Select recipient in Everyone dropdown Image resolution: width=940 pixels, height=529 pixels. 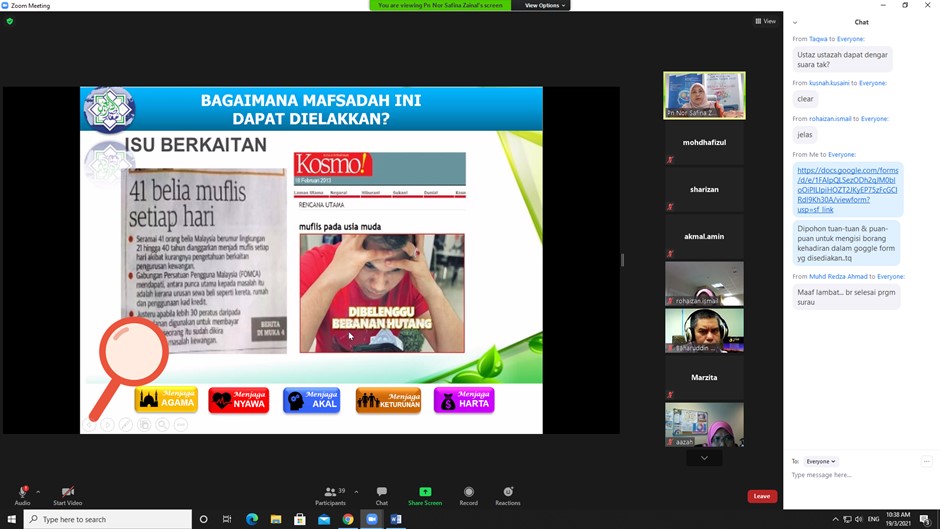tap(821, 461)
